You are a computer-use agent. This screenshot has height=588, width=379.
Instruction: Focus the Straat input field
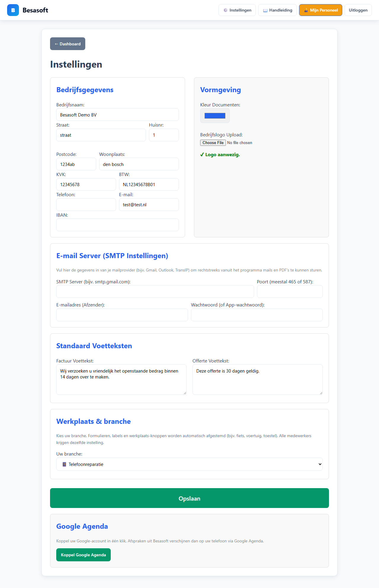(101, 135)
